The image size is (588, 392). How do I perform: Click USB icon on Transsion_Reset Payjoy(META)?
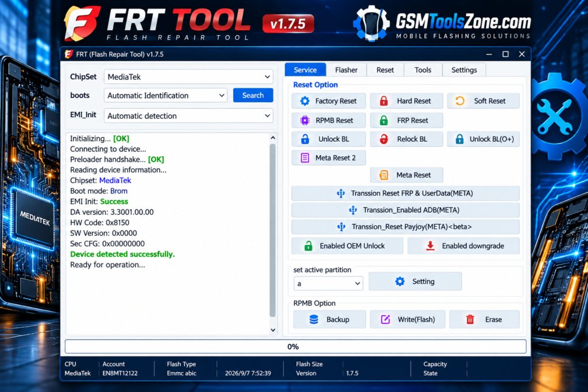341,227
